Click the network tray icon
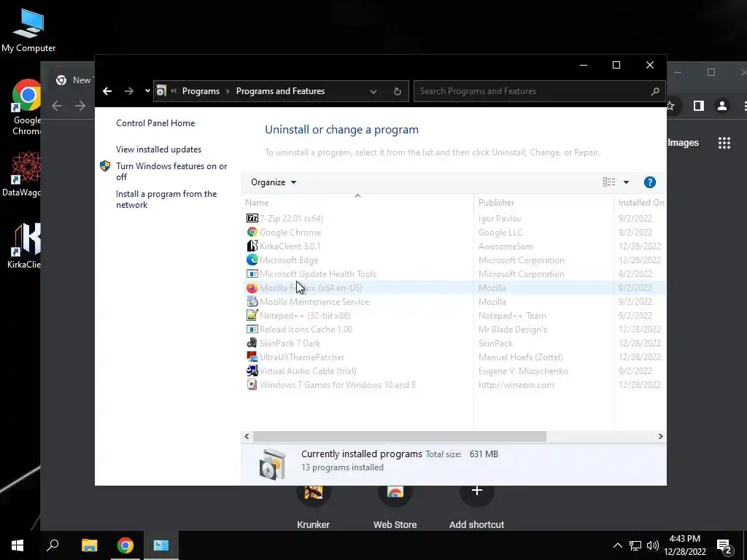The image size is (747, 560). point(635,545)
